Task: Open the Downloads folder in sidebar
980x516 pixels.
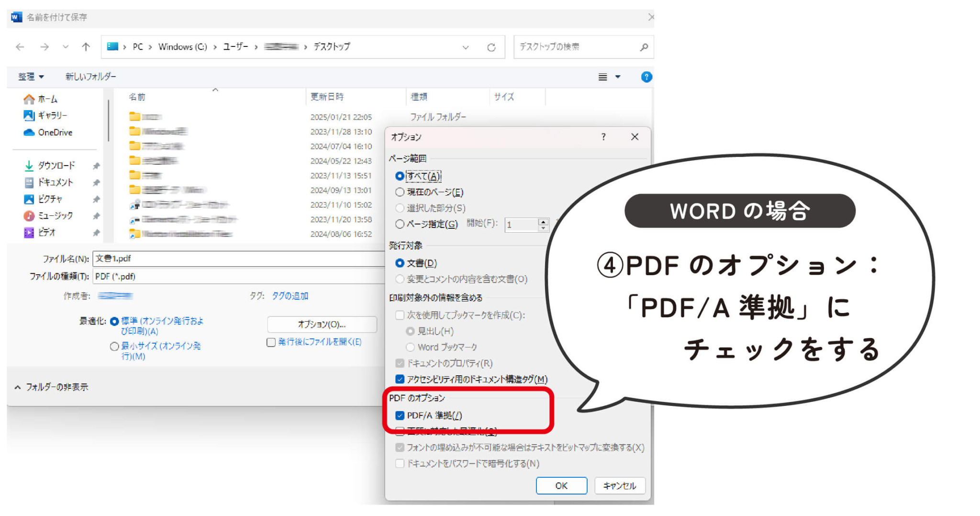Action: (x=56, y=166)
